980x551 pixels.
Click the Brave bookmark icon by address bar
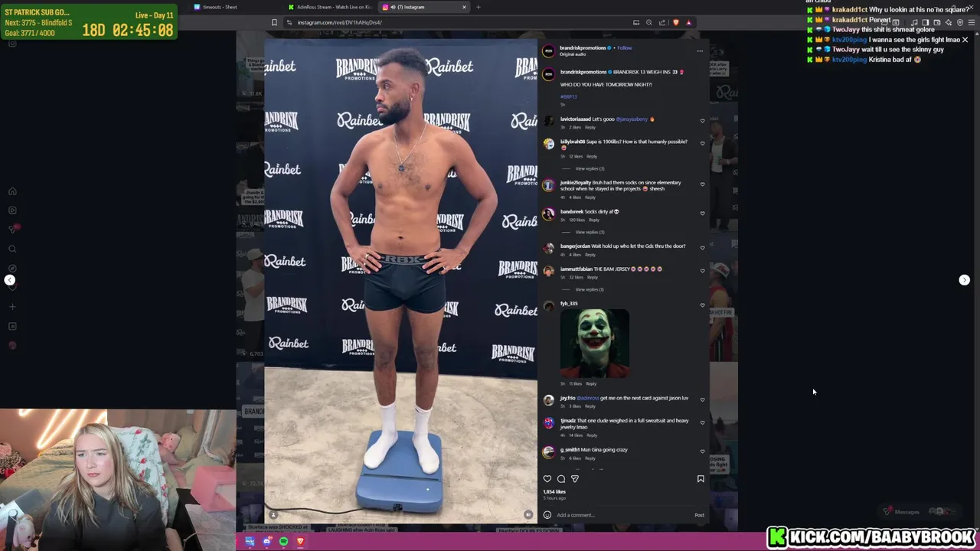274,22
